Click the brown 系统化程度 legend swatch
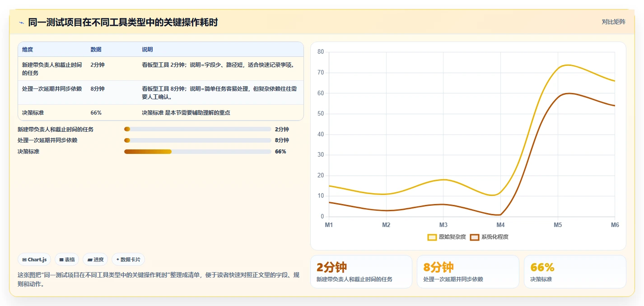 click(x=475, y=237)
